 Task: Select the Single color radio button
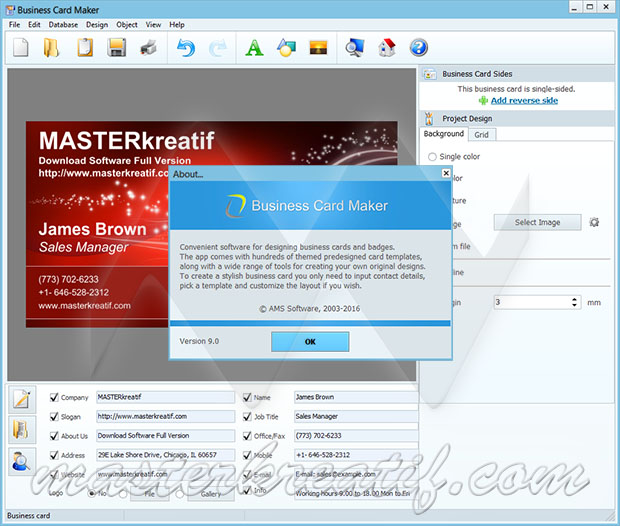[x=432, y=157]
